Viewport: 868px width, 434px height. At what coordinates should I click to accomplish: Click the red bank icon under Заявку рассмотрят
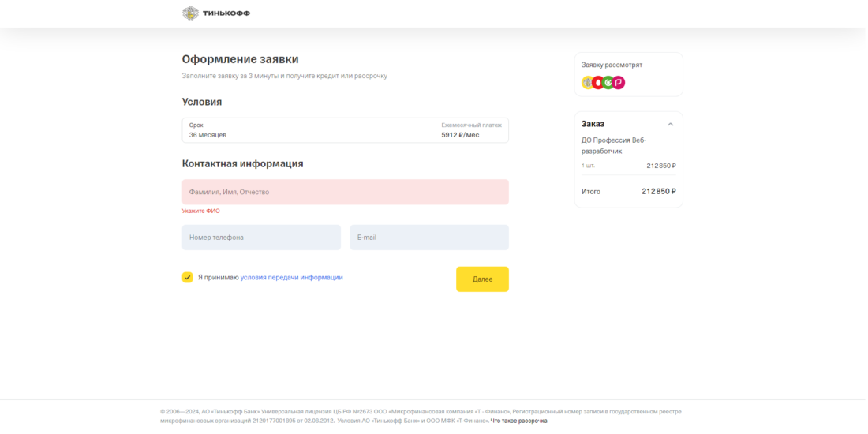(x=597, y=82)
